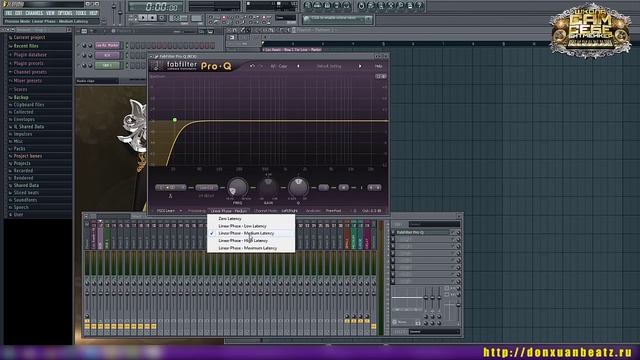Select Zero Latency from the processing menu

coord(230,219)
